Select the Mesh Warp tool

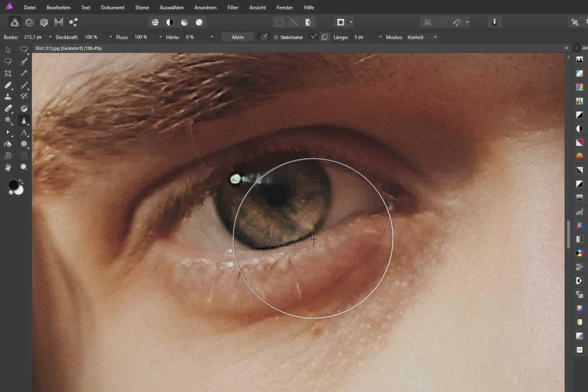8,156
